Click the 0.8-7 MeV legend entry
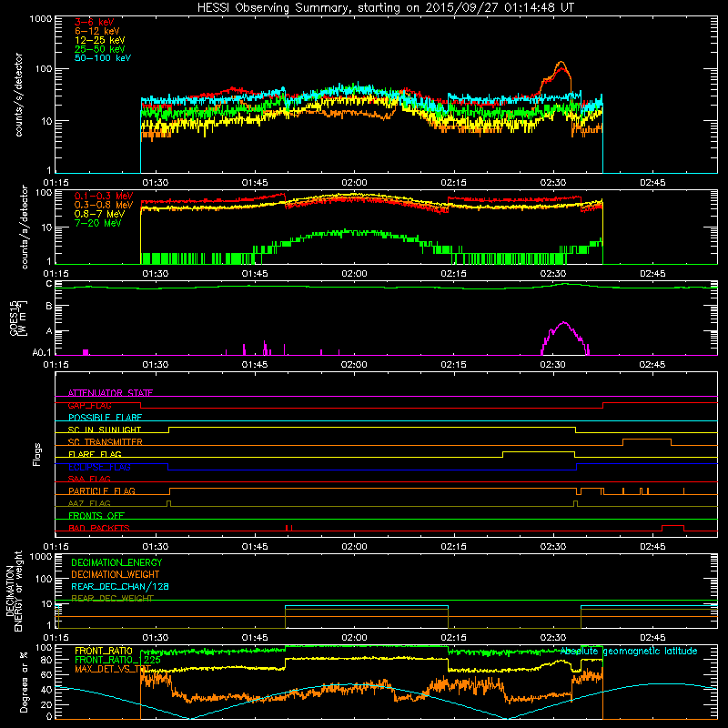This screenshot has height=728, width=728. click(100, 214)
